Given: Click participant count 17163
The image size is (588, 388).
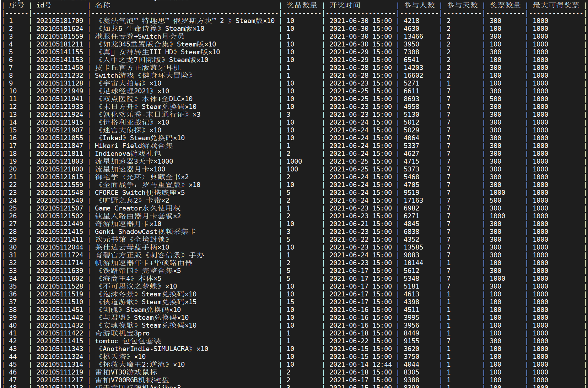Looking at the screenshot, I should [x=413, y=201].
